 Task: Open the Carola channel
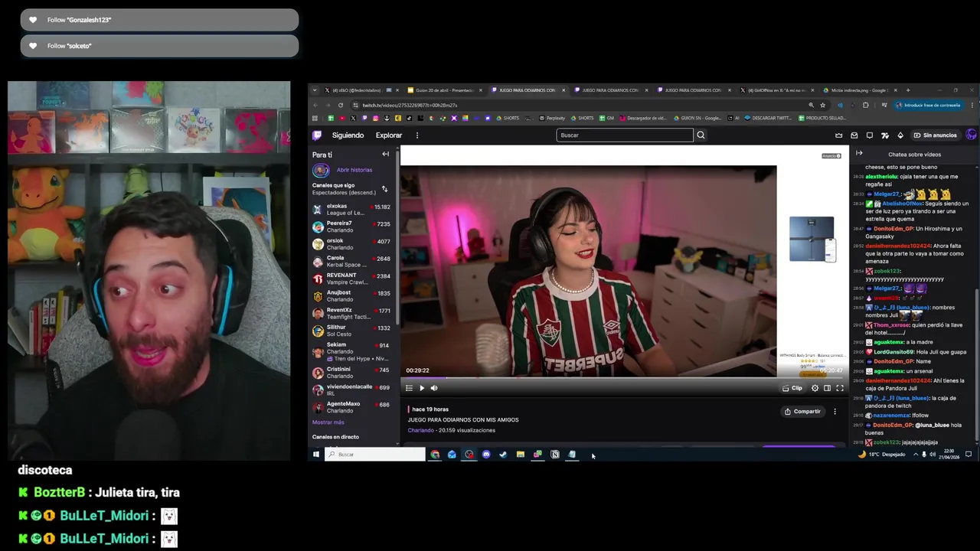pos(351,262)
